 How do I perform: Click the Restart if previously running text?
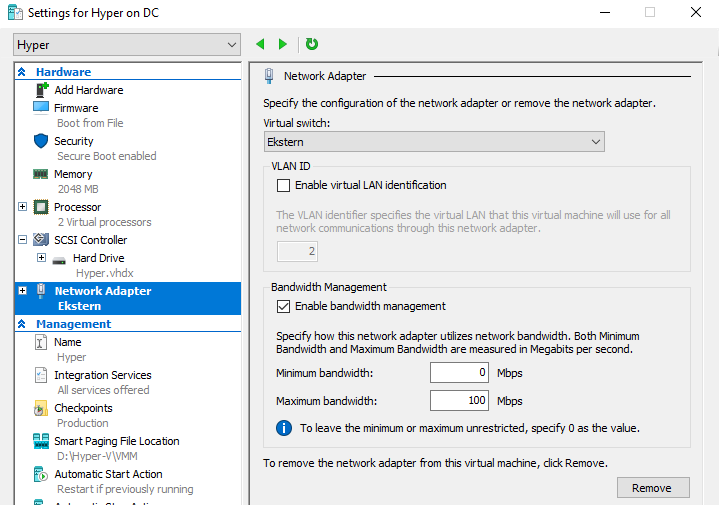pos(125,489)
